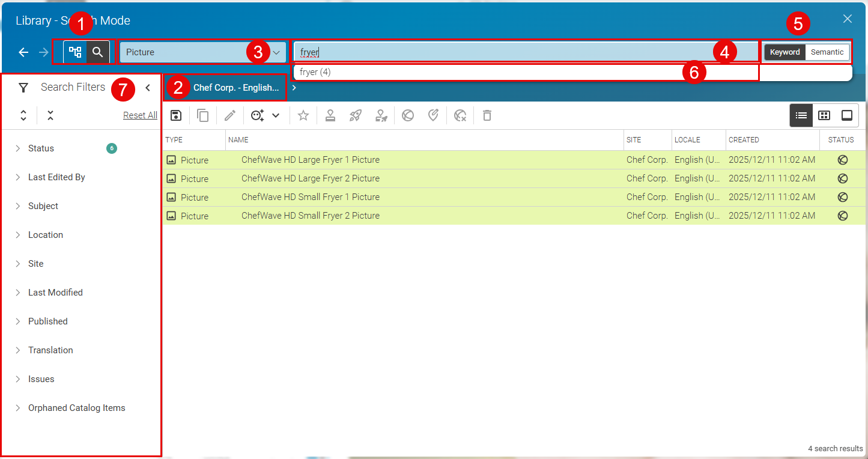Click the Reset All filters link
The height and width of the screenshot is (459, 868).
point(140,115)
